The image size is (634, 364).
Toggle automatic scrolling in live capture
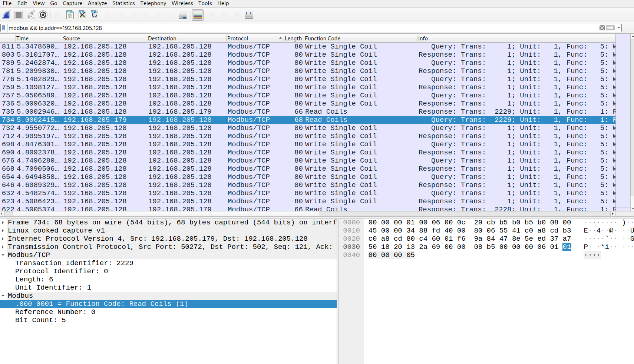[182, 15]
